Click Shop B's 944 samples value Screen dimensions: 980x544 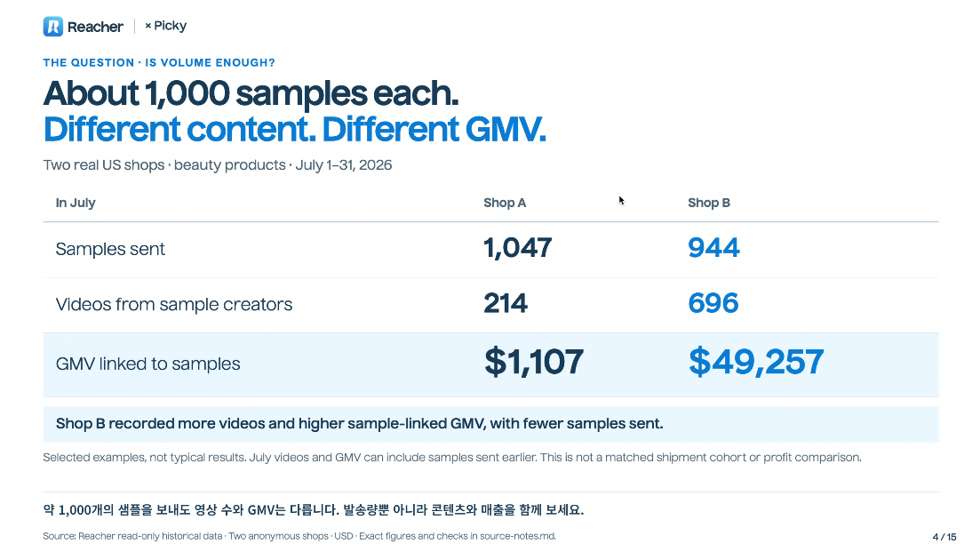pyautogui.click(x=713, y=248)
